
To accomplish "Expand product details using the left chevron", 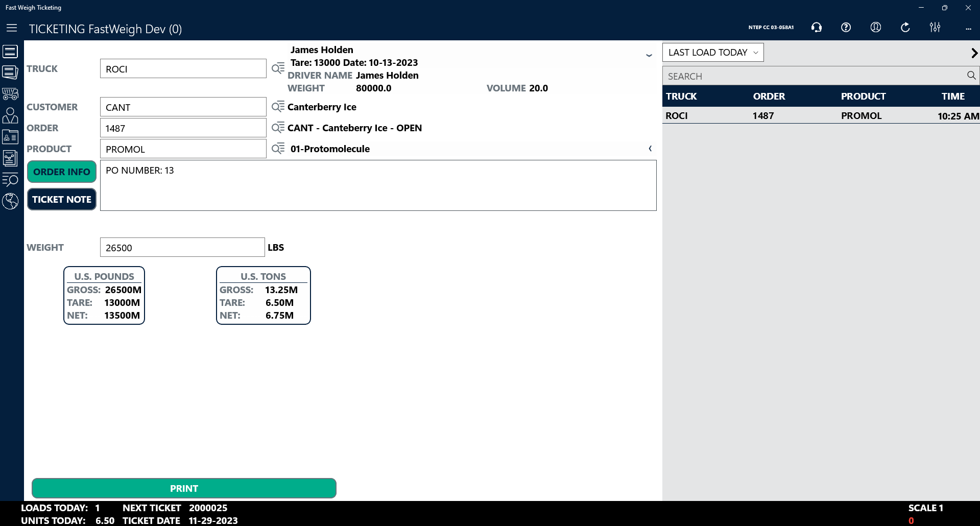I will (650, 149).
